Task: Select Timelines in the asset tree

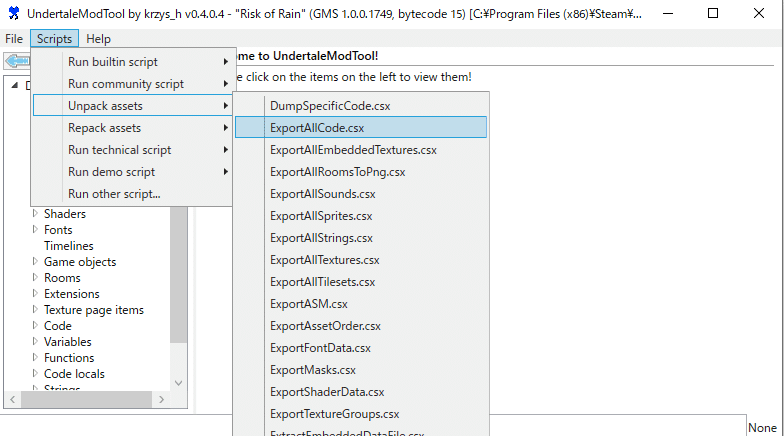Action: point(68,246)
